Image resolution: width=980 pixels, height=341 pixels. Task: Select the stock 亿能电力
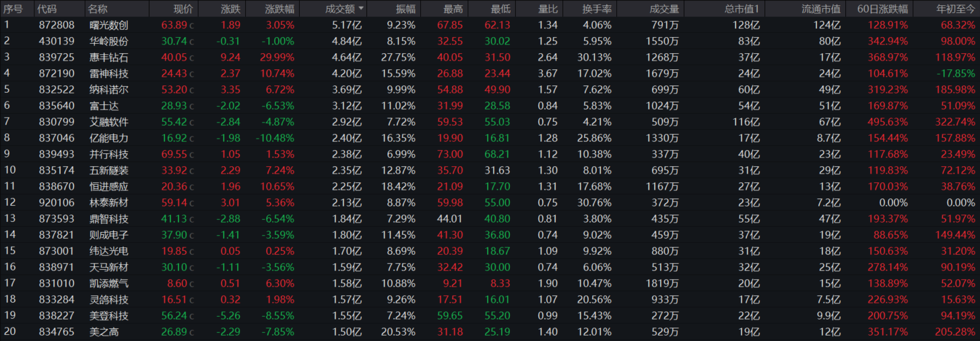pyautogui.click(x=108, y=138)
